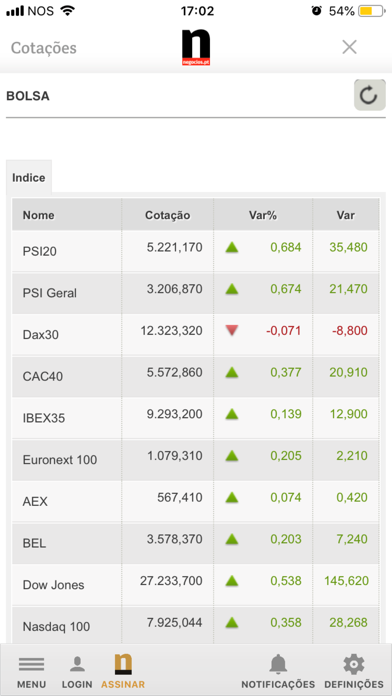392x696 pixels.
Task: Select the Indice tab
Action: pyautogui.click(x=29, y=178)
